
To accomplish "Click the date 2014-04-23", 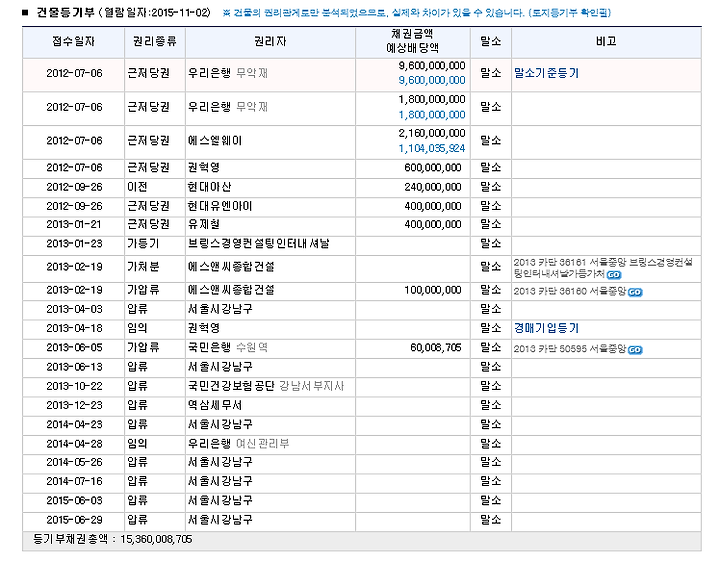I will 74,425.
